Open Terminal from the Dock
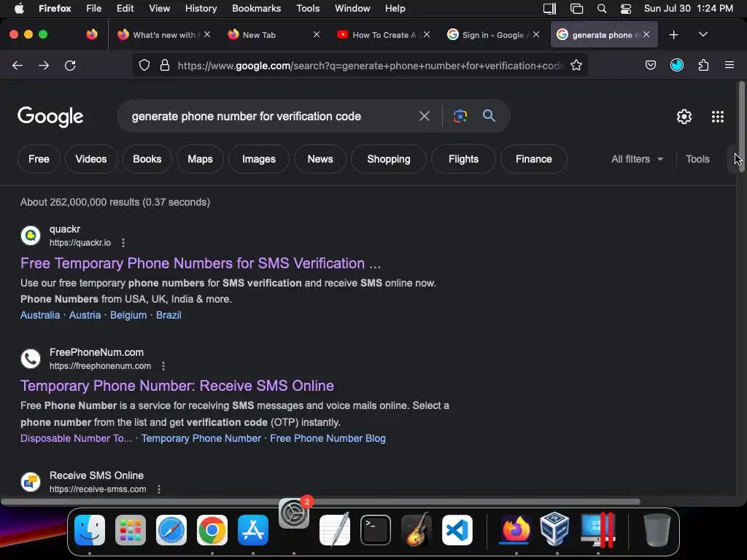 click(x=376, y=530)
